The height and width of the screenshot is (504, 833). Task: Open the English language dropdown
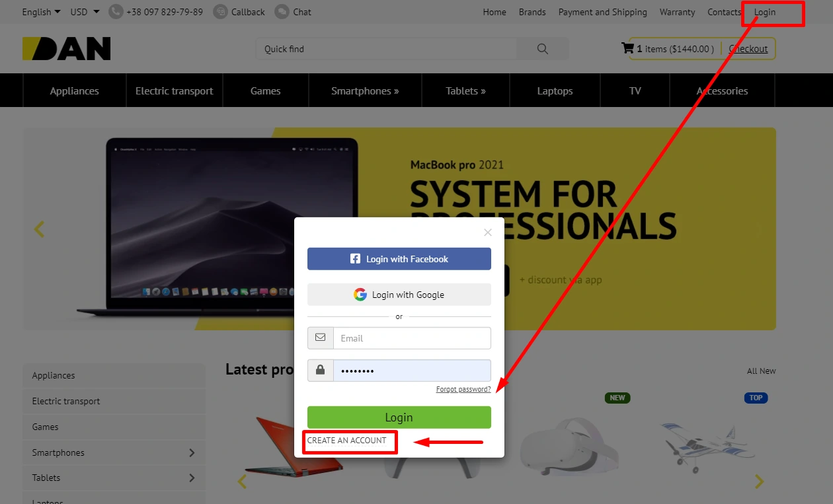41,12
